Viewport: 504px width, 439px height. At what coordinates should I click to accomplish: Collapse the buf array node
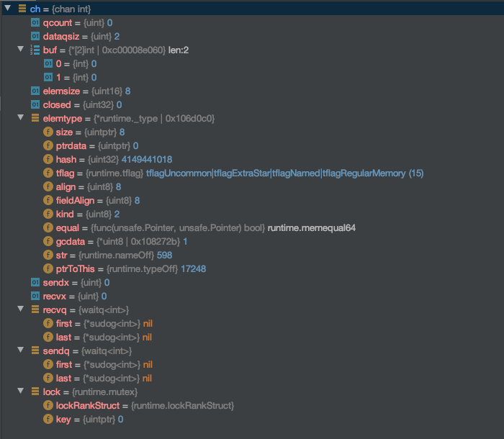(x=21, y=50)
